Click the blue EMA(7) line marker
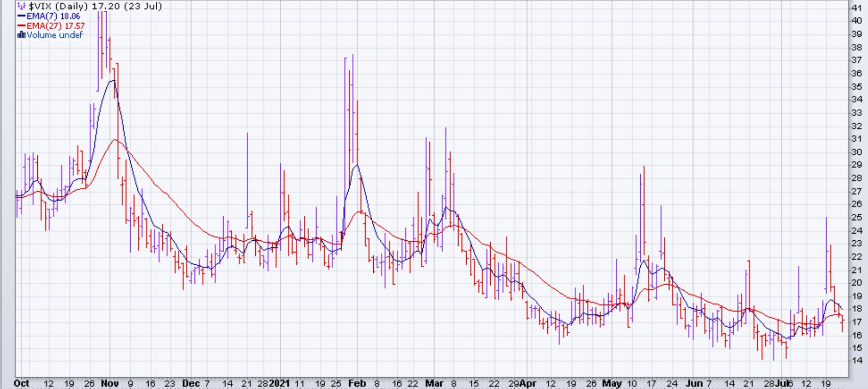This screenshot has width=868, height=389. point(21,16)
